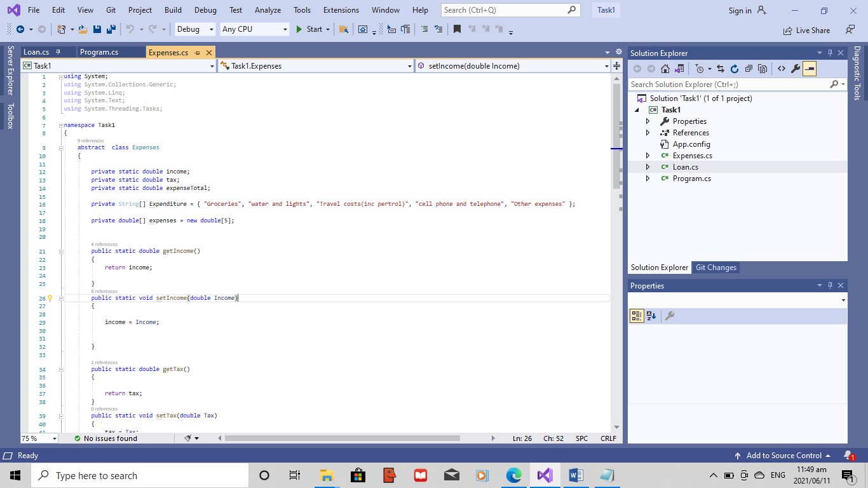Viewport: 868px width, 488px height.
Task: Click the Find in Files toolbar icon
Action: pos(343,29)
